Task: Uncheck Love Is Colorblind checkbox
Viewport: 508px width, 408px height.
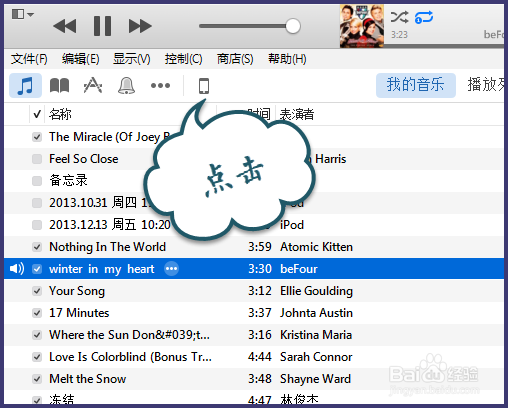Action: pos(37,357)
